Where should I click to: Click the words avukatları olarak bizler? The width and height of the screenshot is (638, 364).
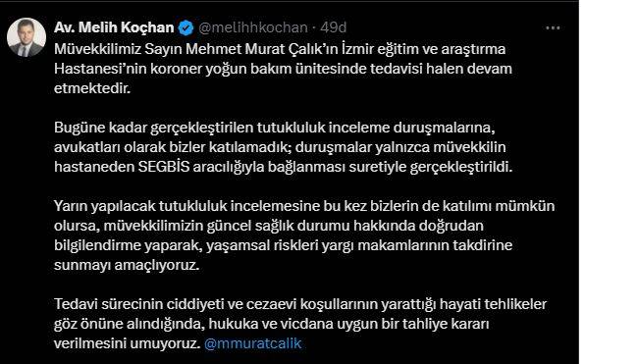(x=130, y=147)
